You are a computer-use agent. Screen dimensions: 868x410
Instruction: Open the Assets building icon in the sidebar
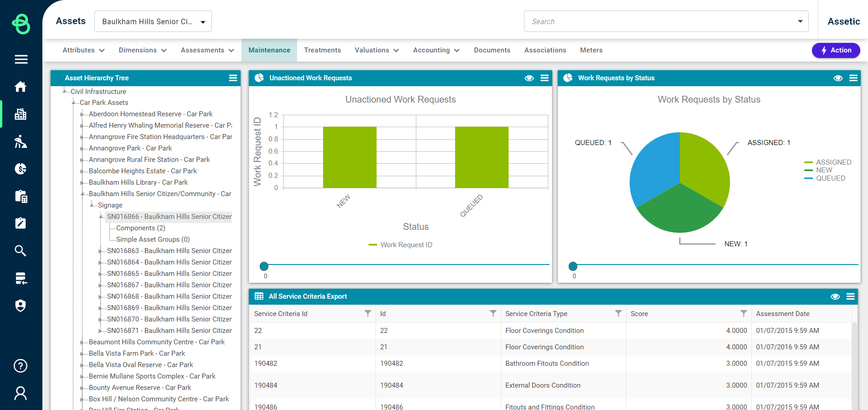[21, 114]
